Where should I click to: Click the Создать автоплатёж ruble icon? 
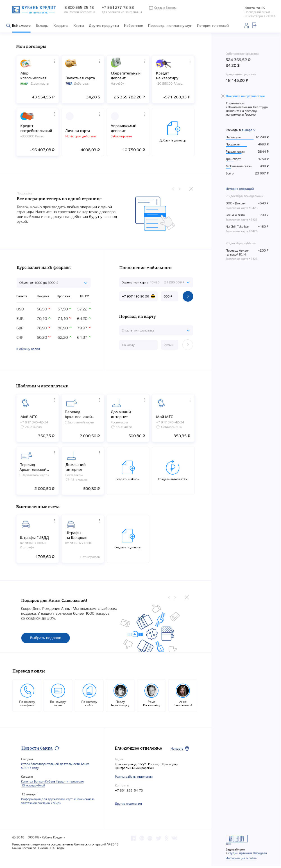[173, 467]
